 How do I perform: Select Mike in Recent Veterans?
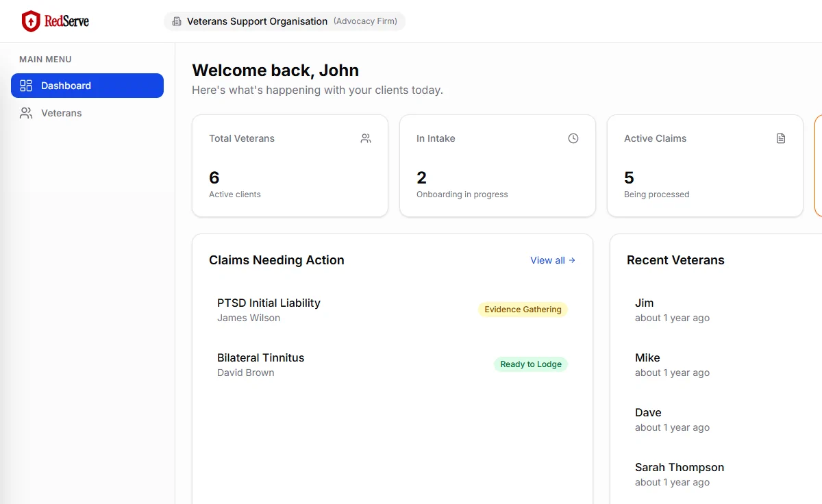pyautogui.click(x=647, y=357)
